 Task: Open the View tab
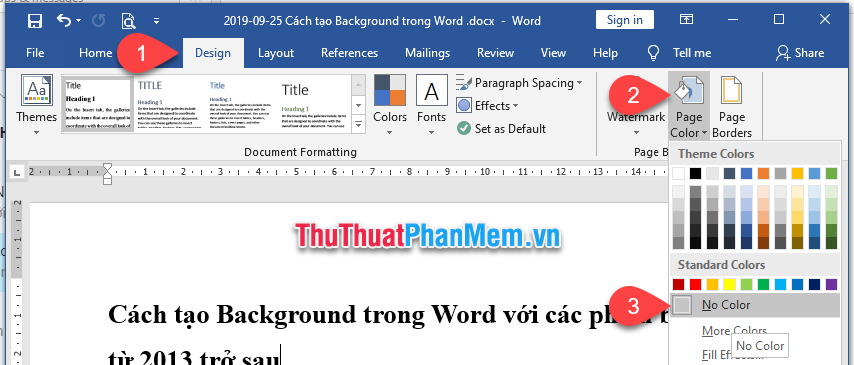coord(553,53)
